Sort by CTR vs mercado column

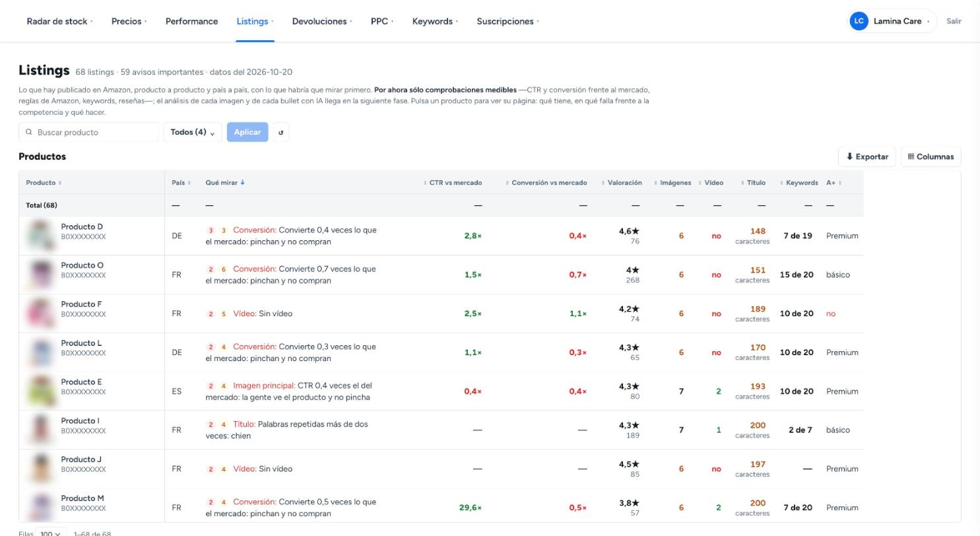[453, 183]
